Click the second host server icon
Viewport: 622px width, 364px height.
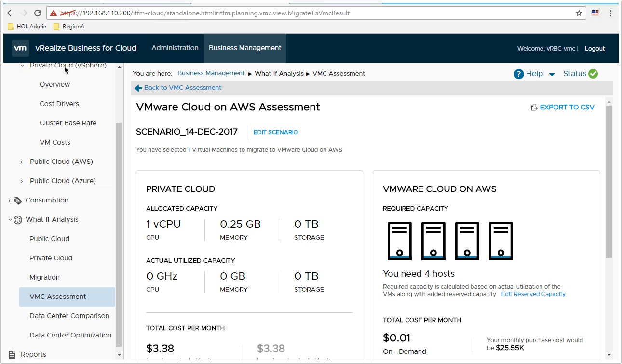point(433,241)
